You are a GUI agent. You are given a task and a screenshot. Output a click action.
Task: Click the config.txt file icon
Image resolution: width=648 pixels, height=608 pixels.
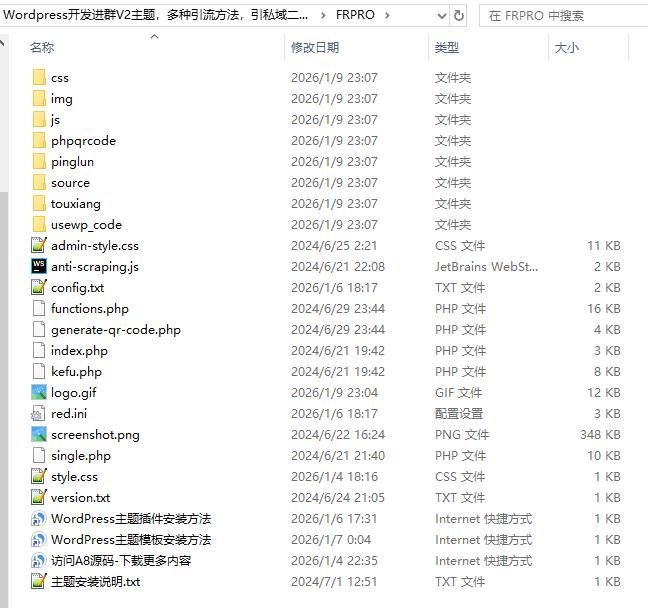39,287
